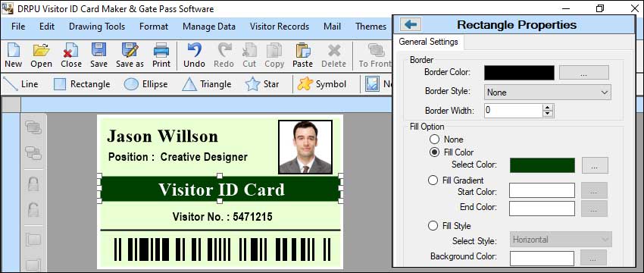644x273 pixels.
Task: Decrease Border Width with the down arrow
Action: pos(549,114)
